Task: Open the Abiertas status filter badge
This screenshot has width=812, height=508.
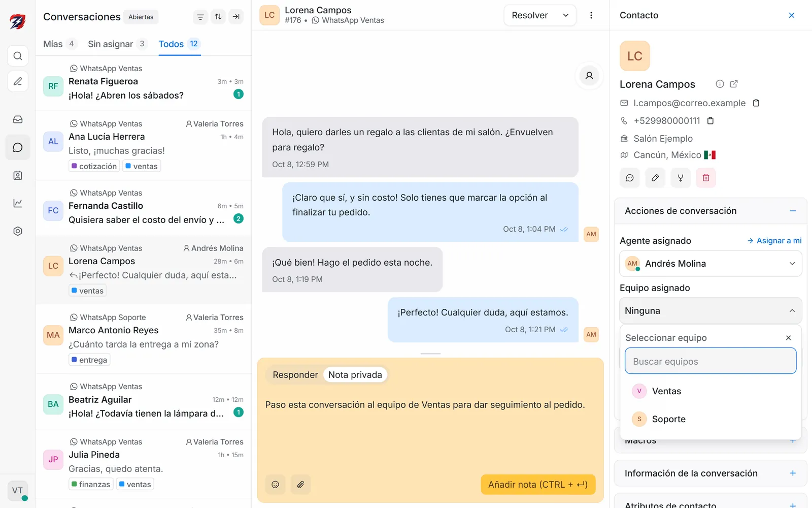Action: pyautogui.click(x=141, y=17)
